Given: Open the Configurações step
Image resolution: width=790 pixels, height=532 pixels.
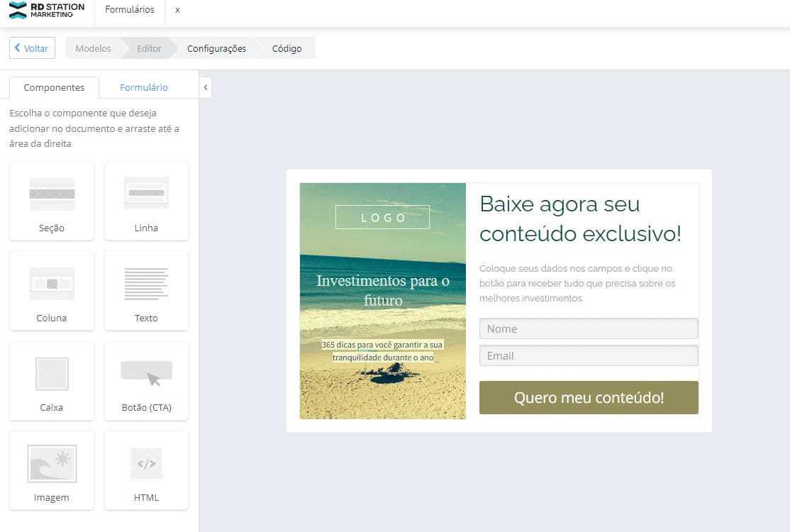Looking at the screenshot, I should click(216, 48).
